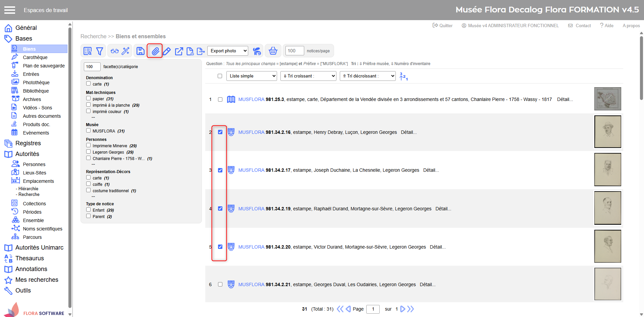
Task: Open the Liste simple display dropdown
Action: [x=252, y=76]
